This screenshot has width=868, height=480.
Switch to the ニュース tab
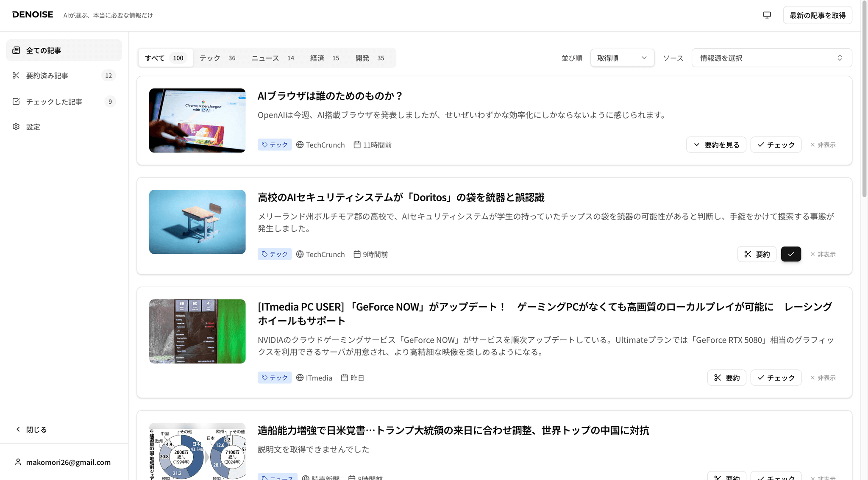(x=265, y=58)
